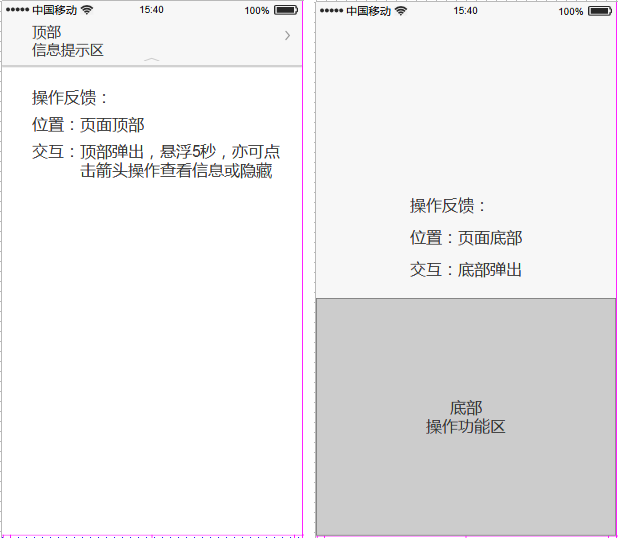Screen dimensions: 618x538
Task: Tap 中国移动 carrier label in left phone
Action: tap(54, 10)
